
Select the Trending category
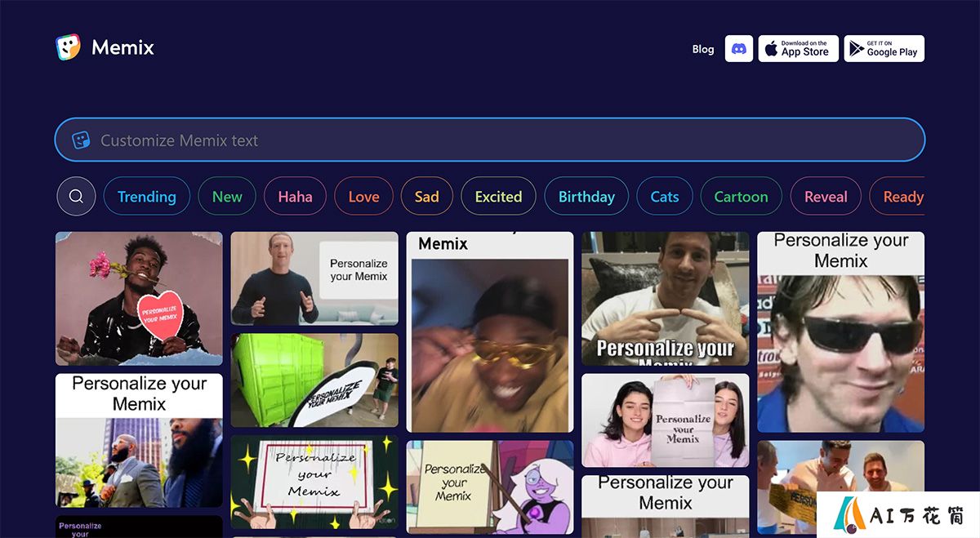click(x=147, y=196)
